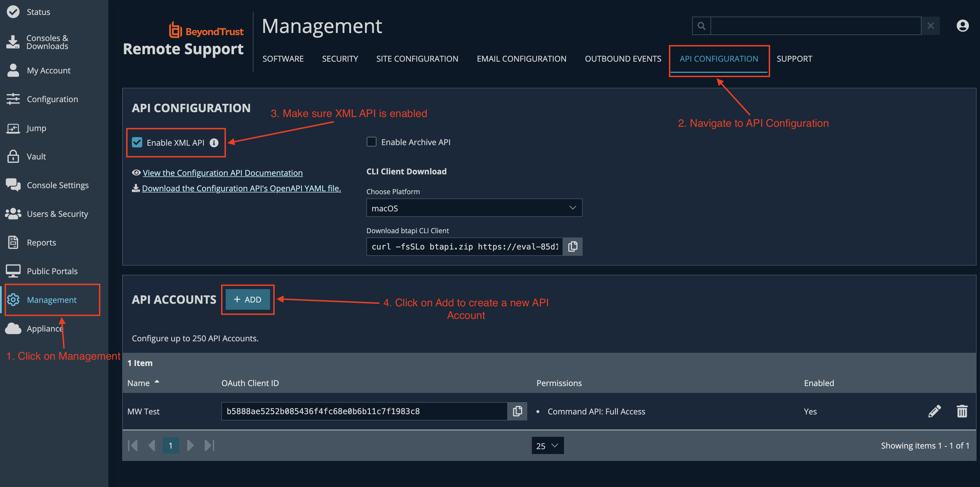Image resolution: width=980 pixels, height=487 pixels.
Task: View the Configuration API Documentation link
Action: [x=222, y=173]
